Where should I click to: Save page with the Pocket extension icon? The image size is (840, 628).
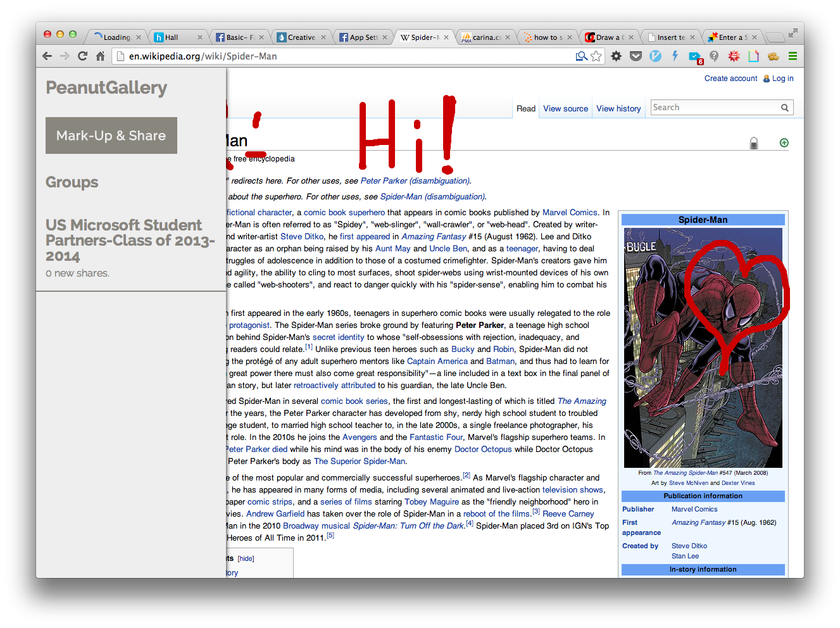tap(636, 56)
